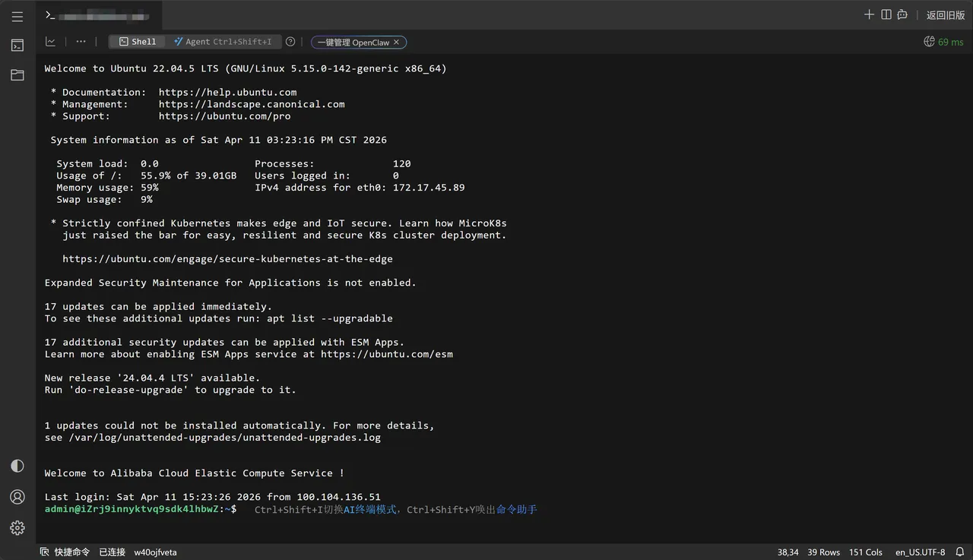Screen dimensions: 973x560
Task: Click the w40ojfveta status bar entry
Action: pos(155,552)
